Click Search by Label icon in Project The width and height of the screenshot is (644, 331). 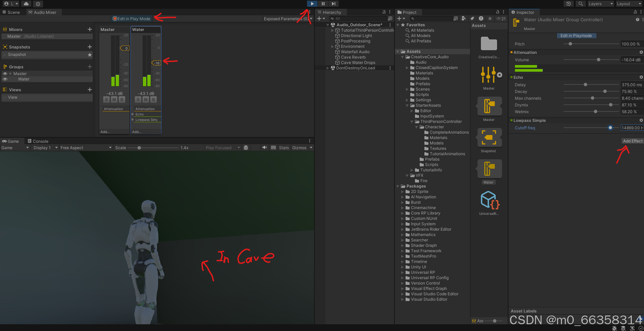click(472, 19)
